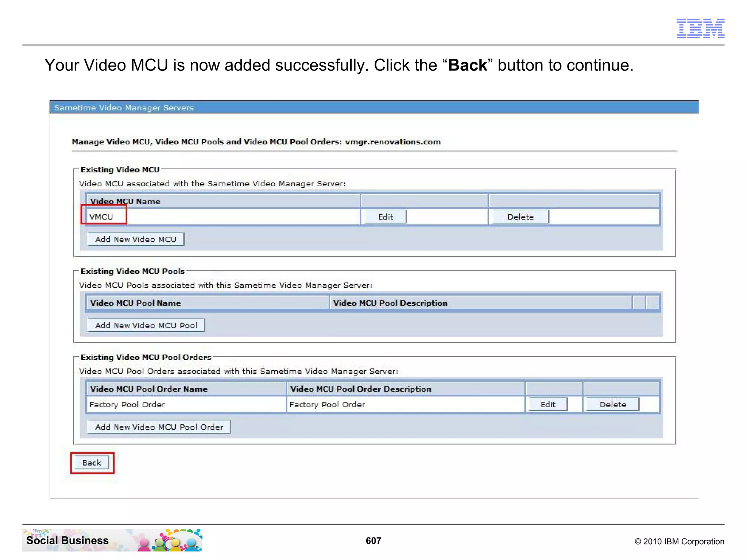Click the Manage Video MCU heading text
This screenshot has width=747, height=560.
click(256, 142)
